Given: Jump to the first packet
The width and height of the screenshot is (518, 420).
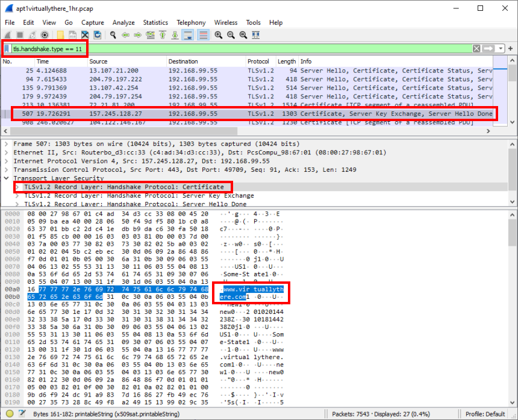Looking at the screenshot, I should coord(163,35).
